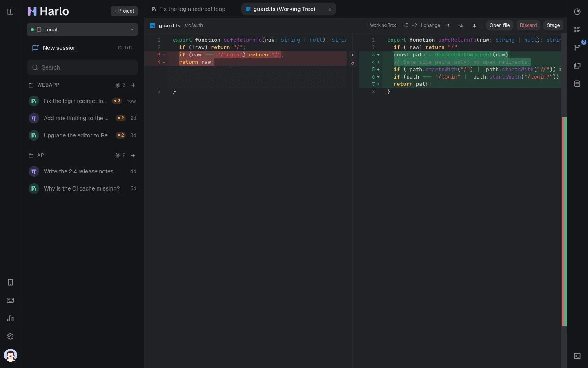Open the mobile device icon in sidebar
Viewport: 588px width, 368px height.
(x=11, y=283)
